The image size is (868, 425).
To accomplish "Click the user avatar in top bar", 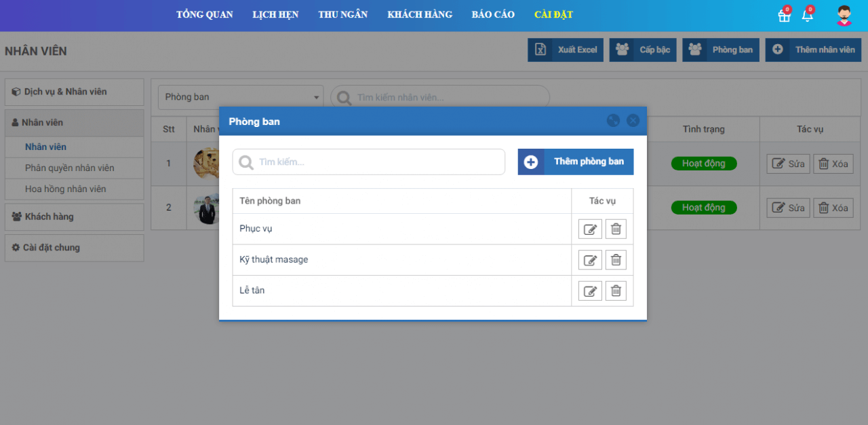I will tap(844, 16).
